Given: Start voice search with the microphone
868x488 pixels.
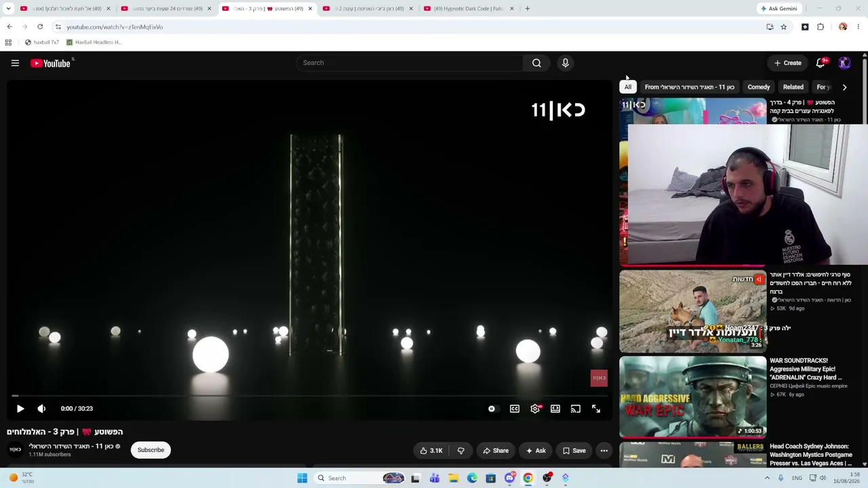Looking at the screenshot, I should click(565, 63).
